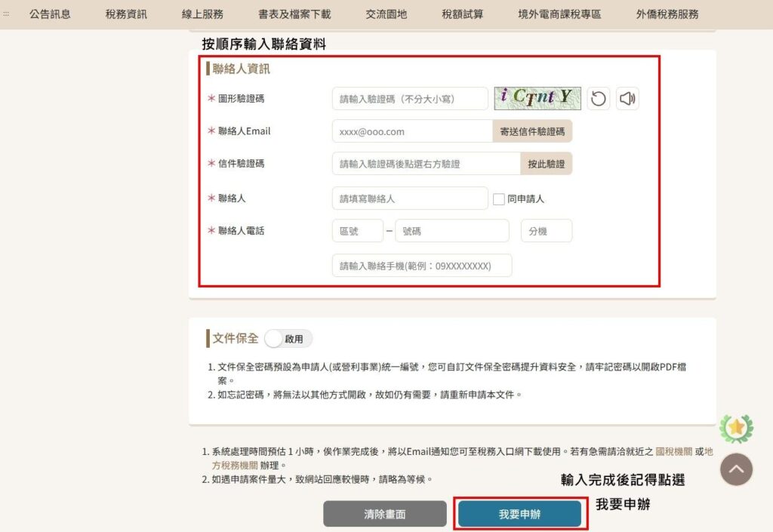Click the 文件保全 section heading
Image resolution: width=773 pixels, height=532 pixels.
[x=236, y=338]
